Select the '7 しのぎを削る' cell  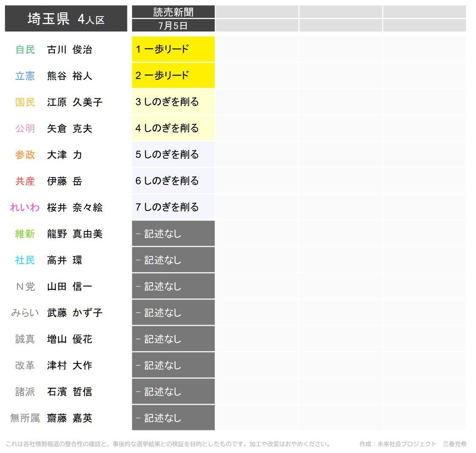173,207
